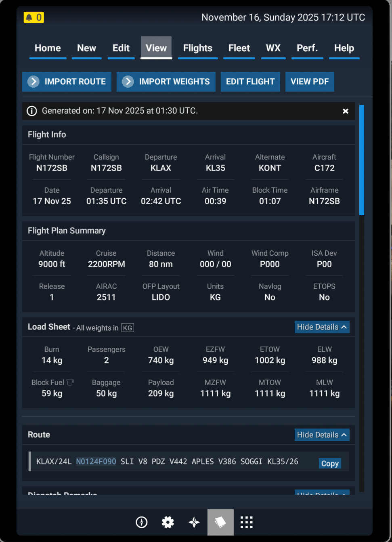Click the Flight Plan Summary heading
392x542 pixels.
pyautogui.click(x=67, y=231)
